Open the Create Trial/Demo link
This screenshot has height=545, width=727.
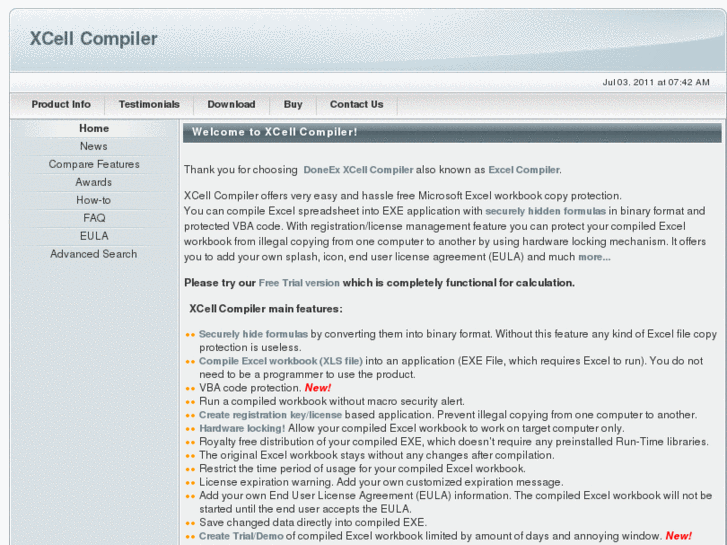coord(241,536)
